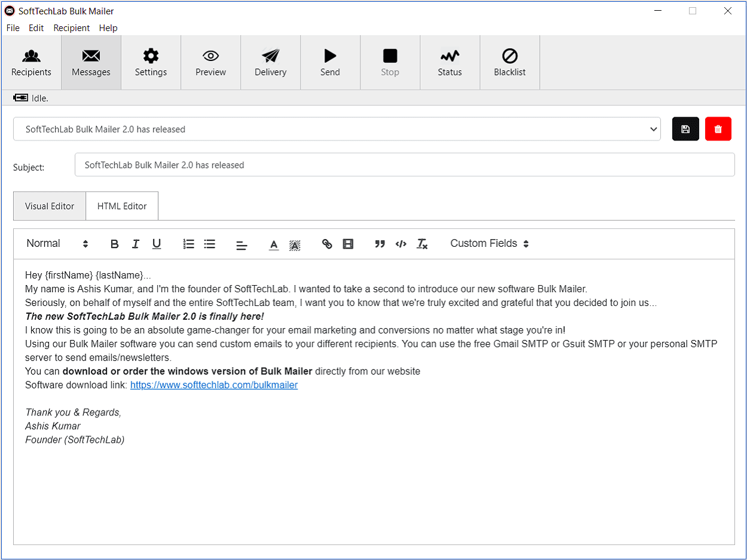Open the text alignment picker

241,244
